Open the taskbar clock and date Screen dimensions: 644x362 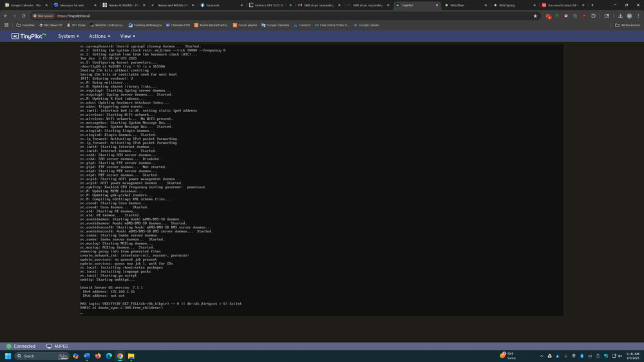tap(632, 356)
